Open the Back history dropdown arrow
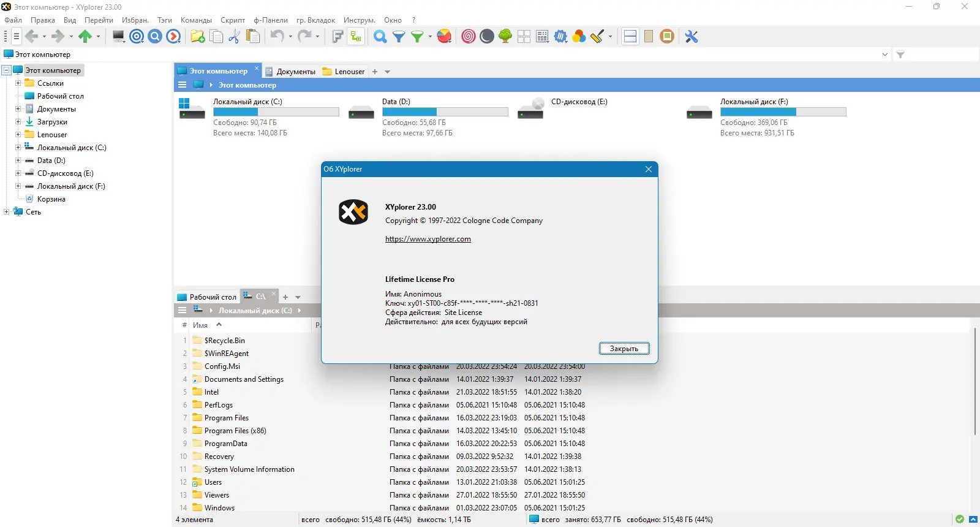Image resolution: width=980 pixels, height=527 pixels. (44, 37)
